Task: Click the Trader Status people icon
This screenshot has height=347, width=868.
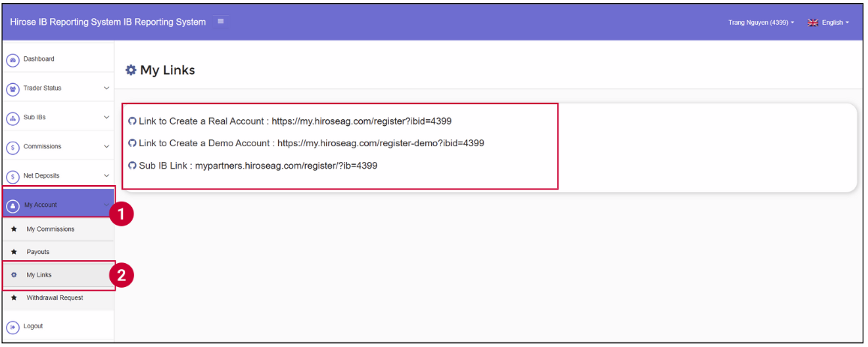Action: pyautogui.click(x=13, y=89)
